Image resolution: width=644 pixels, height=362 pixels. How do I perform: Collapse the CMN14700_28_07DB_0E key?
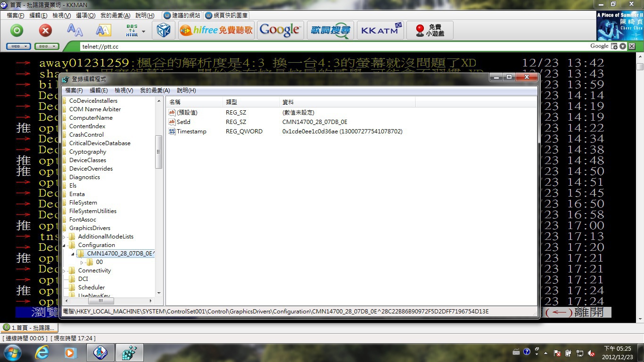[x=73, y=254]
